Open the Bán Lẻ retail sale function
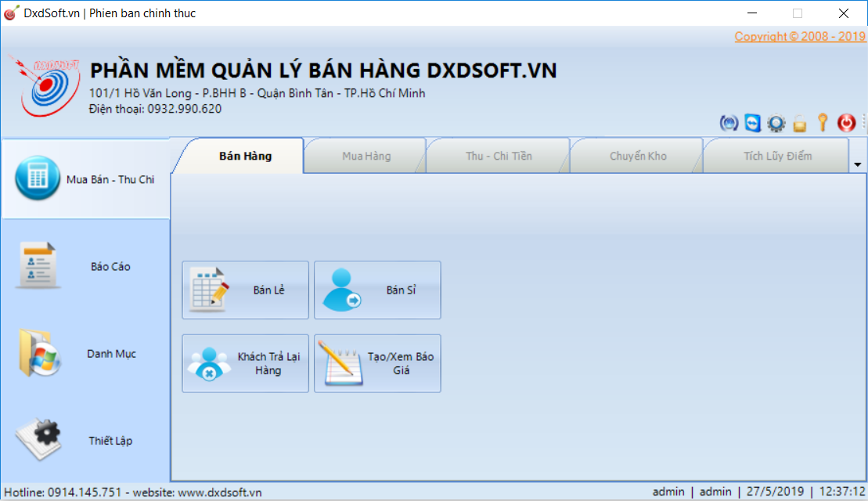Image resolution: width=868 pixels, height=501 pixels. coord(245,290)
